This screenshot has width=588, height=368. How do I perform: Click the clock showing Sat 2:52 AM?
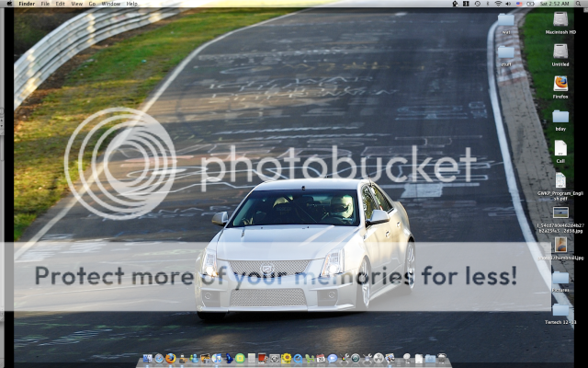point(554,4)
